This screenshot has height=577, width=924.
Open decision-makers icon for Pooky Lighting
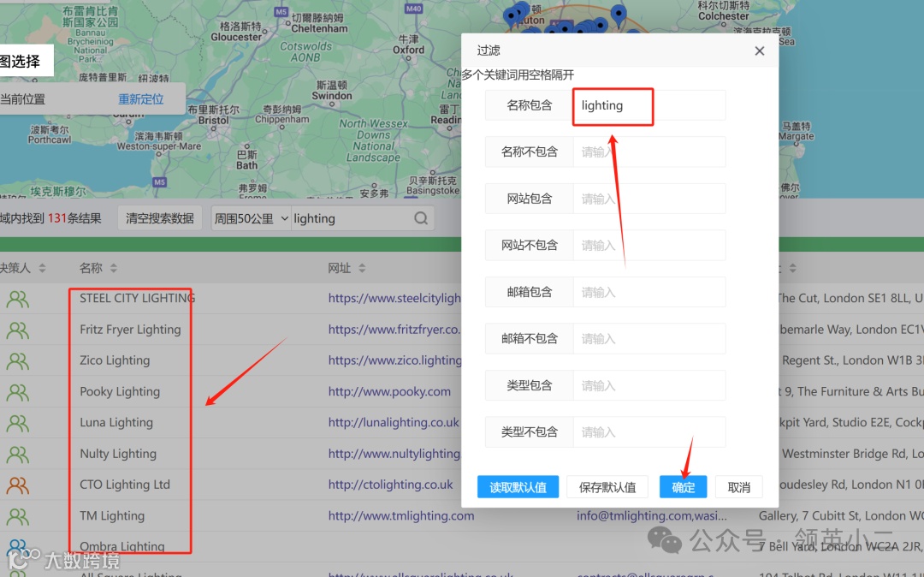18,392
